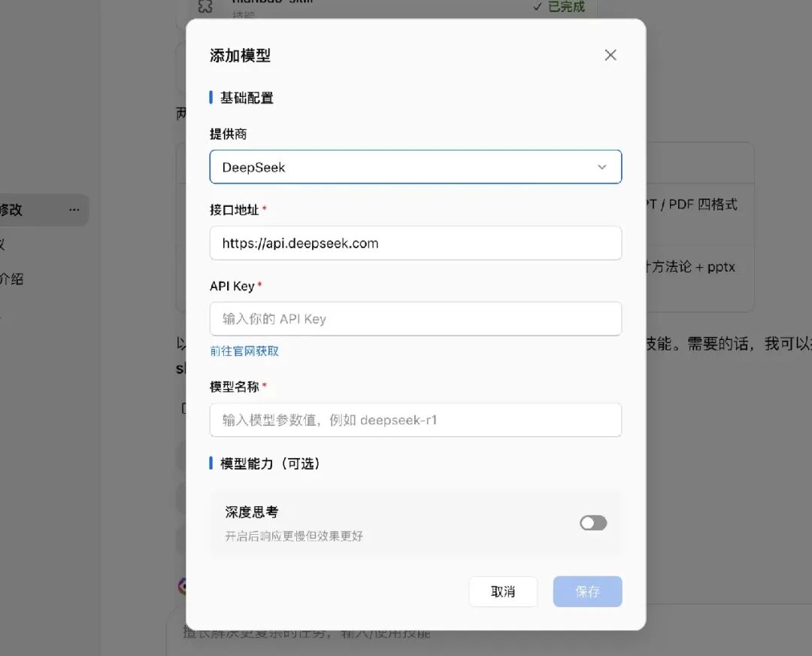Click the 开启后响应更慢但效果更好 description

294,536
